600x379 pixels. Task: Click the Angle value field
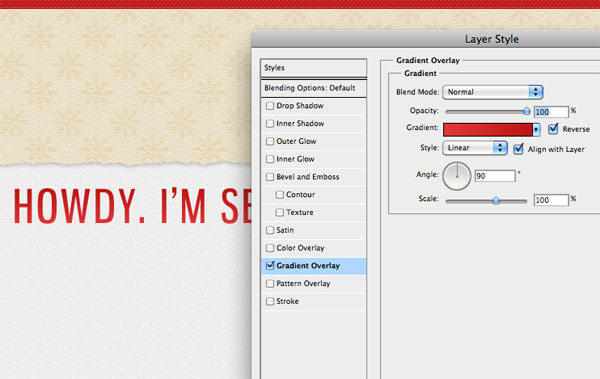click(495, 176)
